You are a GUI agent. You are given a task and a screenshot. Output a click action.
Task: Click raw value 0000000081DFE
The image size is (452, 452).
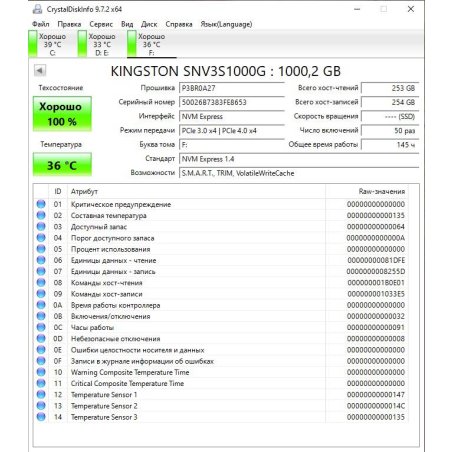point(376,260)
